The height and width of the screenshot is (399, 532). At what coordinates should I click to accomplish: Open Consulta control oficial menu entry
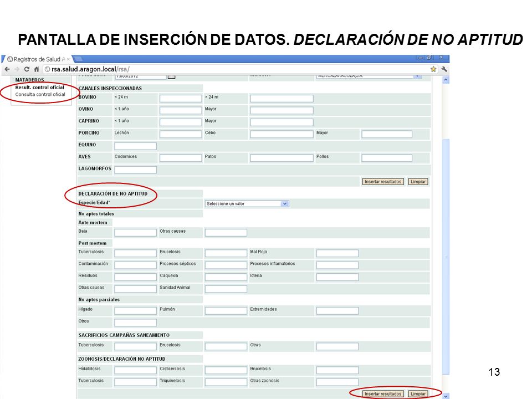tap(40, 94)
